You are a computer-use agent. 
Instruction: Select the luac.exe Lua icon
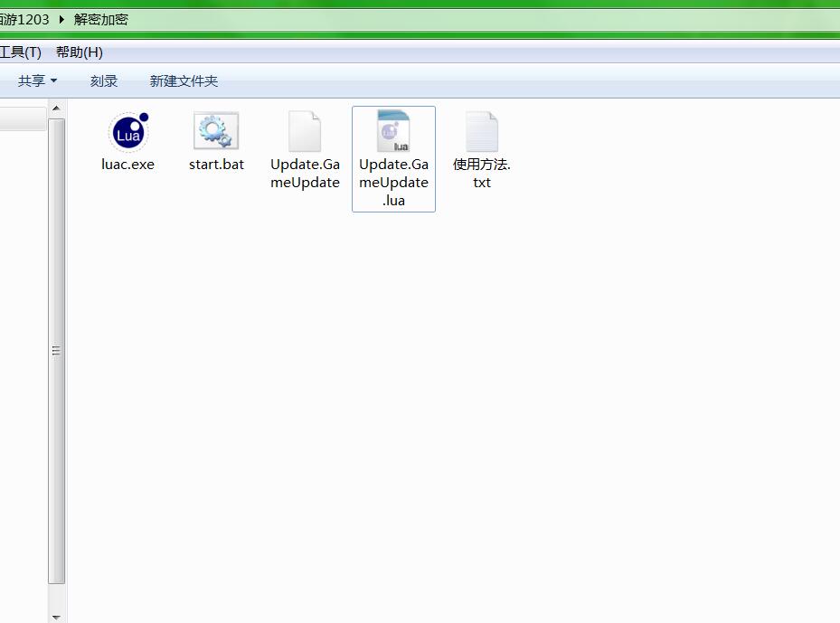click(127, 132)
